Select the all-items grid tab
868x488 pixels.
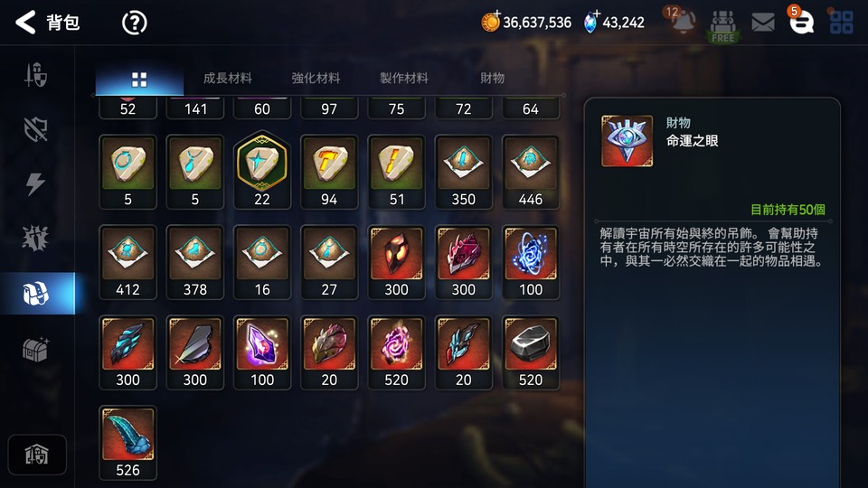click(x=139, y=80)
